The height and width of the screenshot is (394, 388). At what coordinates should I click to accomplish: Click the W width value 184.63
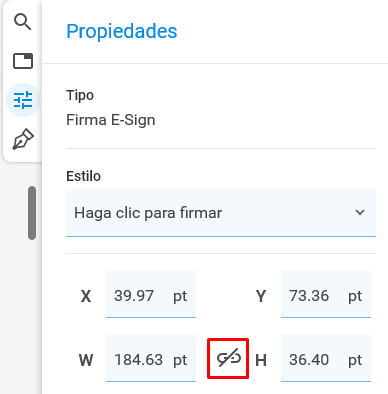coord(139,360)
